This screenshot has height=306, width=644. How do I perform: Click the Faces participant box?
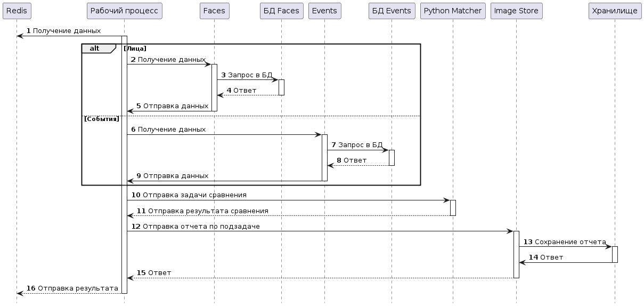pos(214,11)
